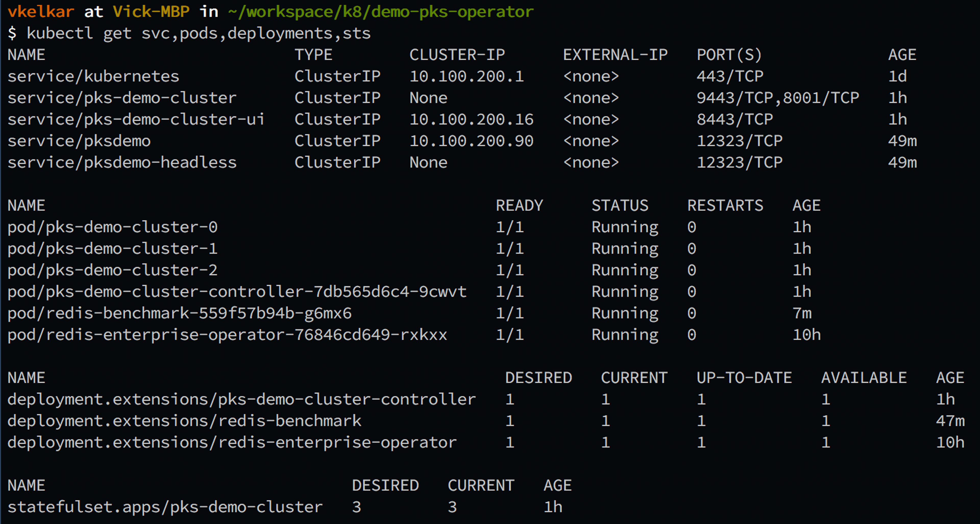Click the Vick-MBP hostname text
The height and width of the screenshot is (524, 980).
point(151,12)
